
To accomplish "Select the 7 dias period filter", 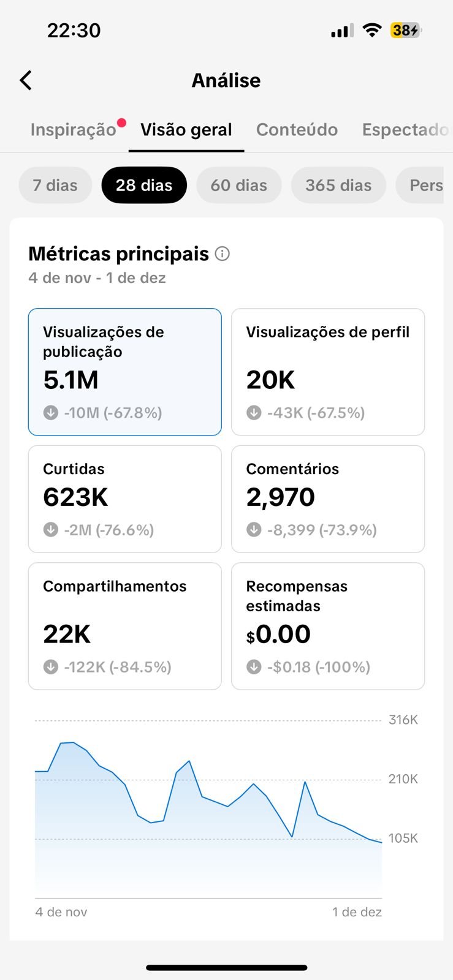I will click(55, 185).
